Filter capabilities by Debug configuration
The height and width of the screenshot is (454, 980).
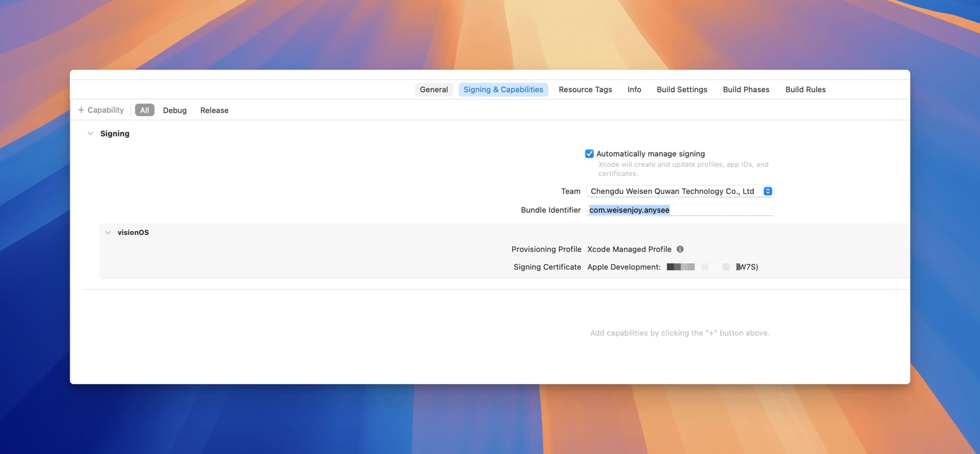click(x=174, y=110)
